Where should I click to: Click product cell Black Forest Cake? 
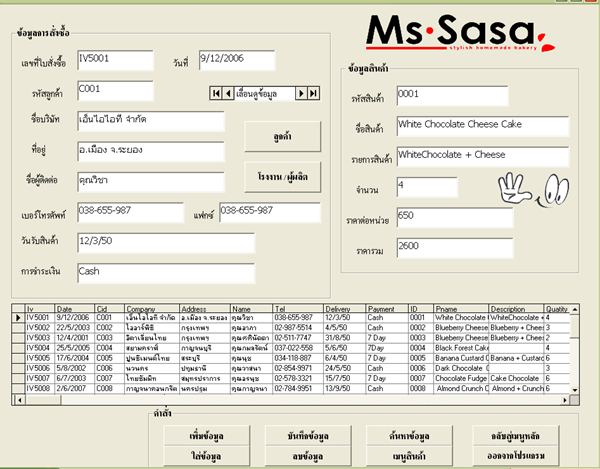(461, 348)
